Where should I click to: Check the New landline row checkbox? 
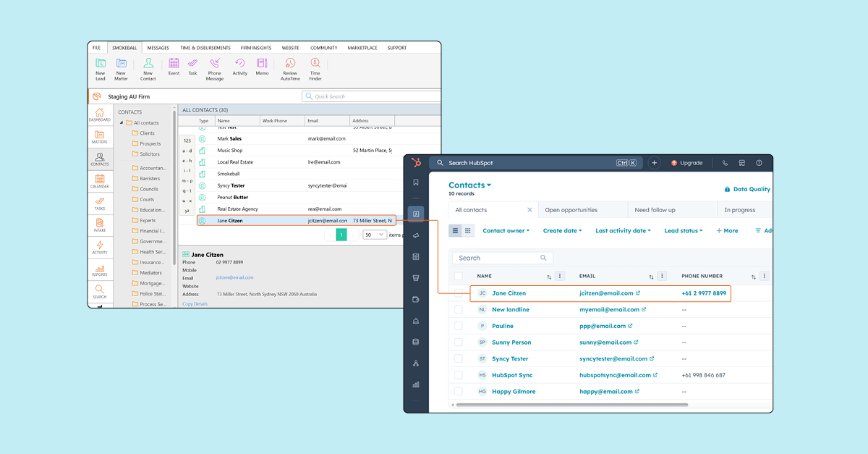coord(459,310)
